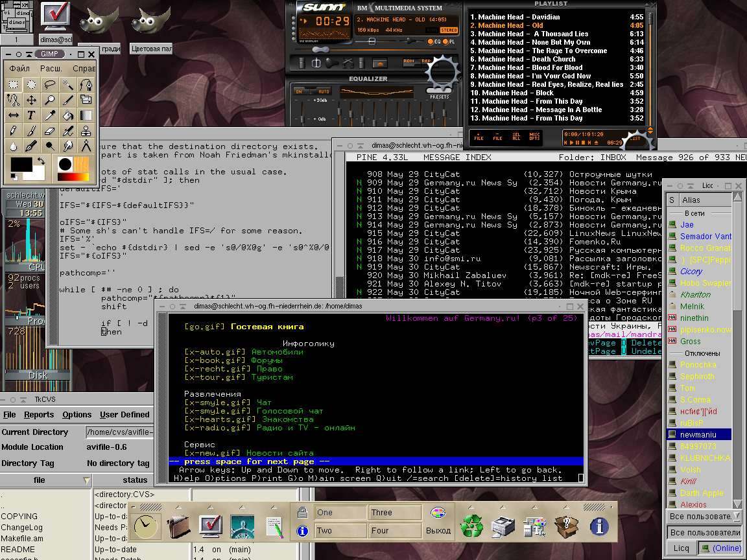Image resolution: width=747 pixels, height=560 pixels.
Task: Open Reports menu in TkCVS
Action: coord(39,415)
